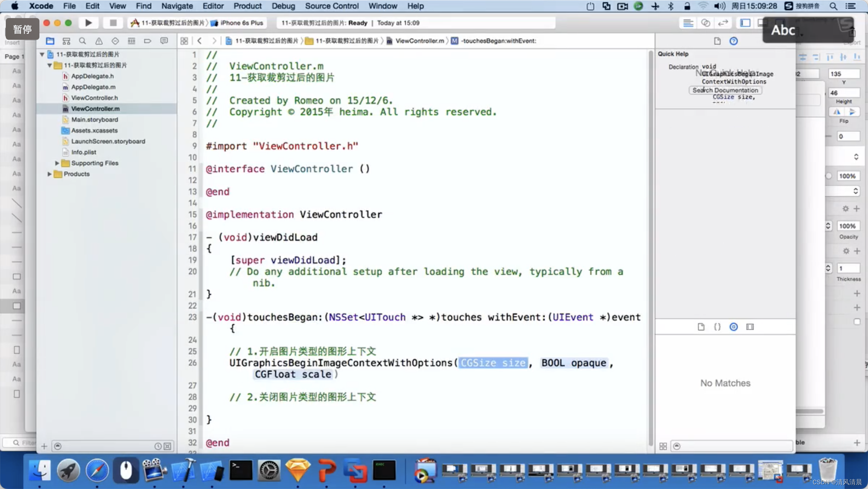
Task: Open the File menu
Action: [69, 6]
